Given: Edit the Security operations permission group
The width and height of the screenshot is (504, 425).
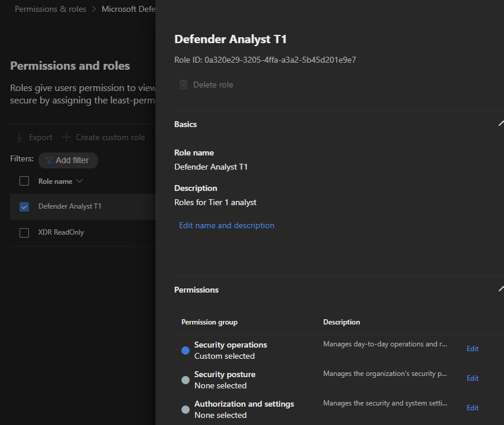Looking at the screenshot, I should click(472, 348).
